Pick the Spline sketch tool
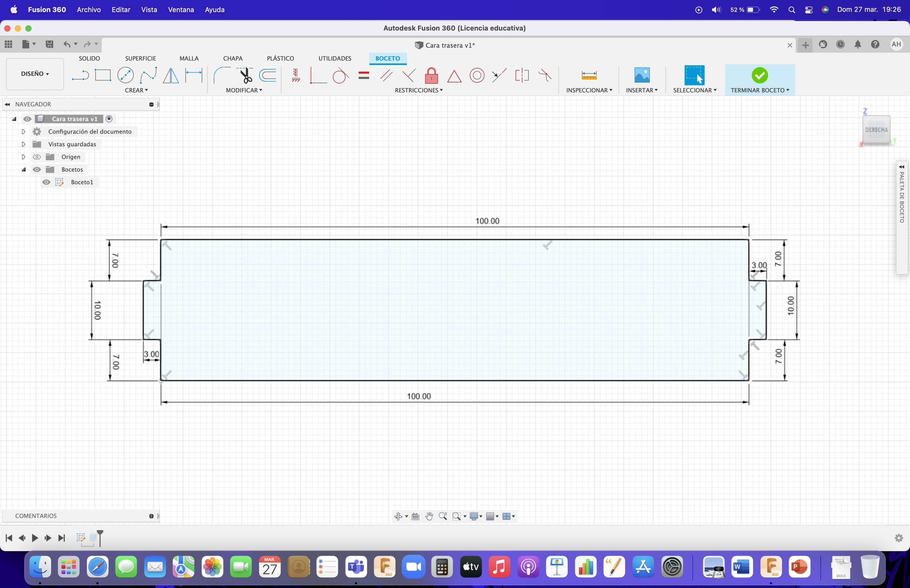Screen dimensions: 910x588 coord(148,75)
